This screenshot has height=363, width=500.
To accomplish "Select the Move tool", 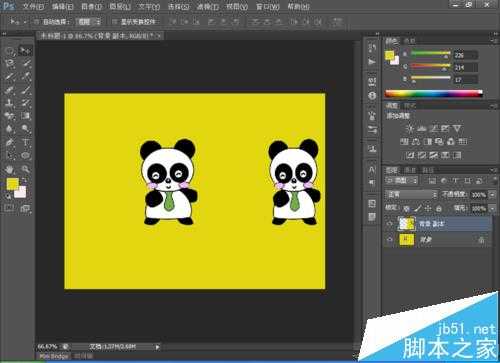I will (x=25, y=51).
